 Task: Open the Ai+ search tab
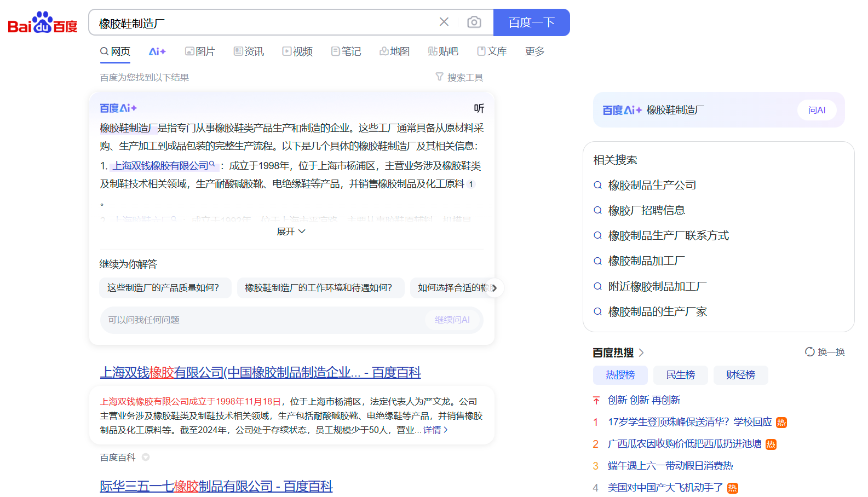tap(157, 51)
